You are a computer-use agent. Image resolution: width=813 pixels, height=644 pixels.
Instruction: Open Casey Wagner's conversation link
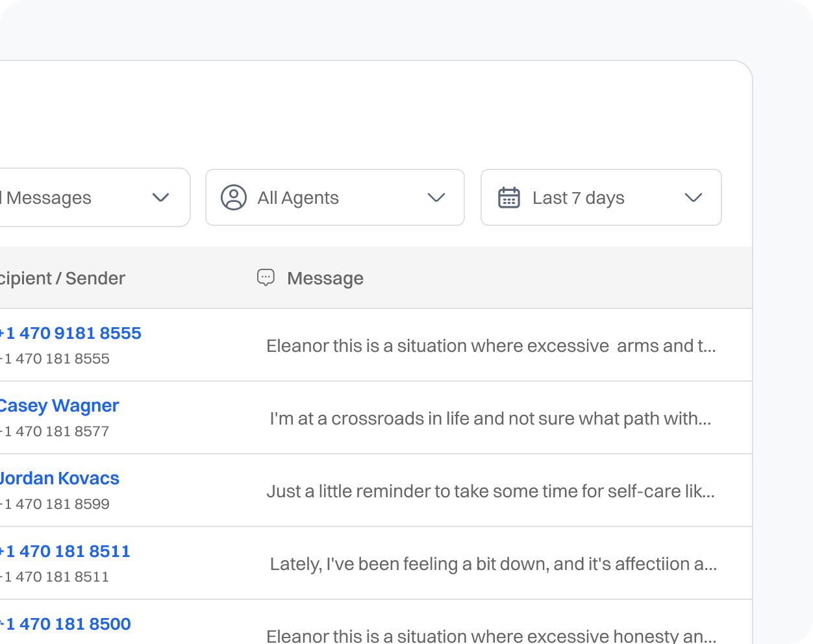coord(59,405)
